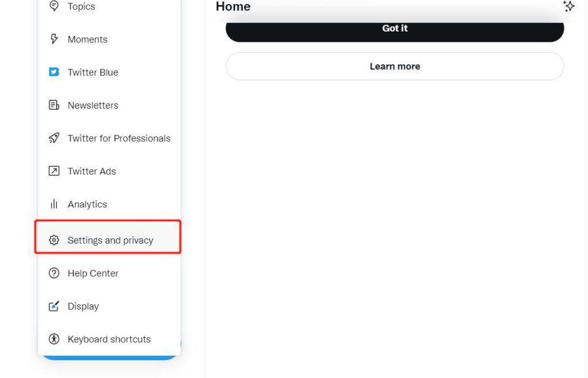The width and height of the screenshot is (588, 378).
Task: Click the Analytics bar chart icon
Action: click(x=54, y=204)
